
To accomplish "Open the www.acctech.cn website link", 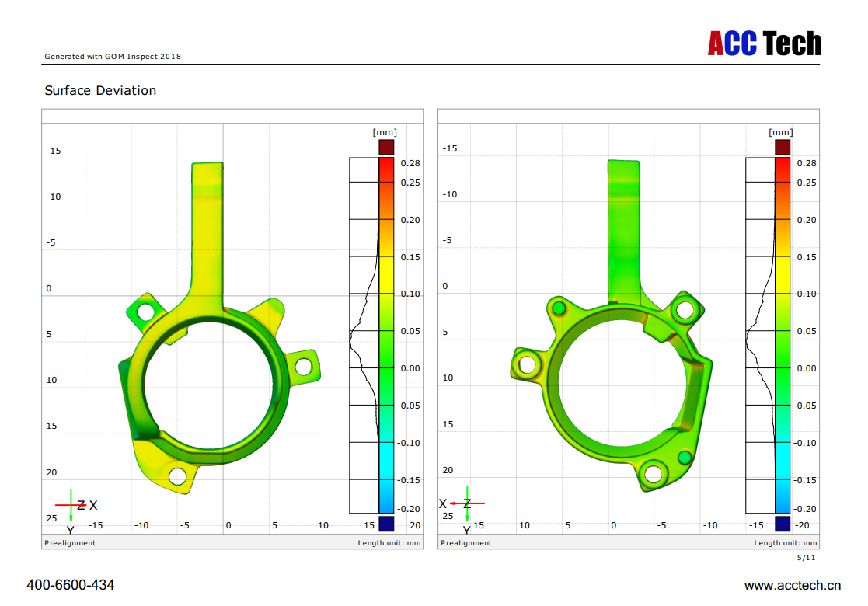I will click(792, 585).
